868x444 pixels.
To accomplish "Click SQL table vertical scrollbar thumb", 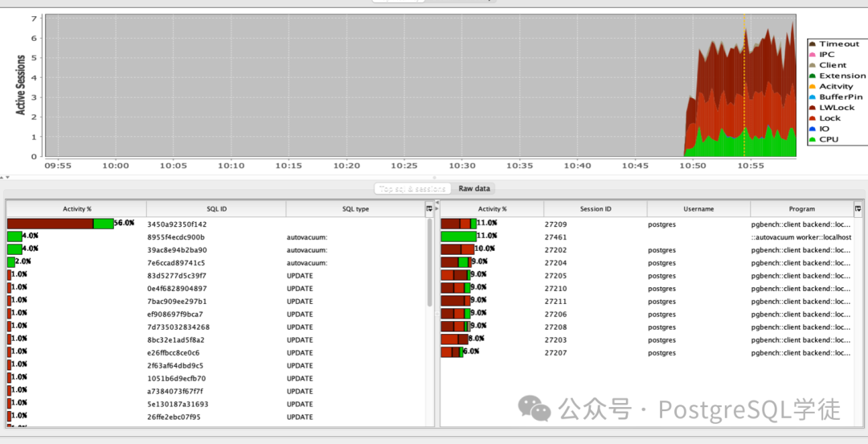I will (x=430, y=263).
